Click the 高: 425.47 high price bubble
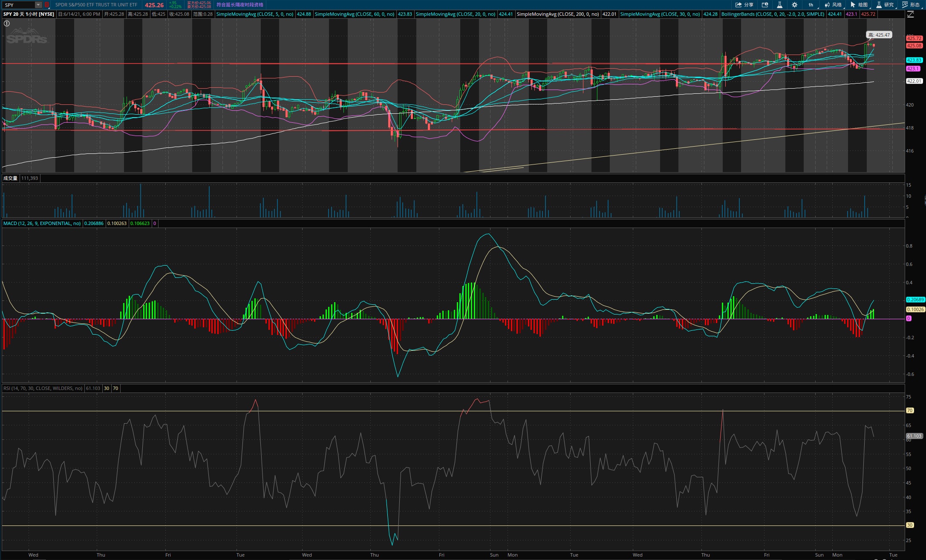 [879, 35]
